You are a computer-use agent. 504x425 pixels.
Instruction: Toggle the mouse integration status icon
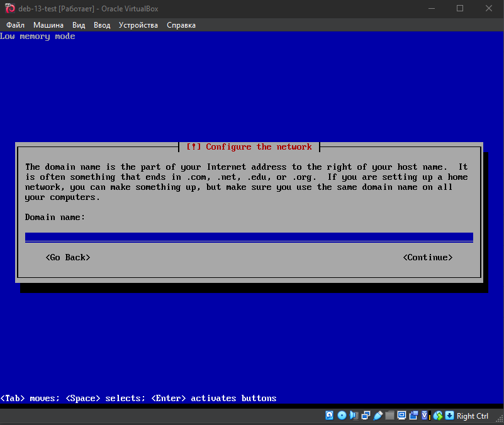click(438, 416)
